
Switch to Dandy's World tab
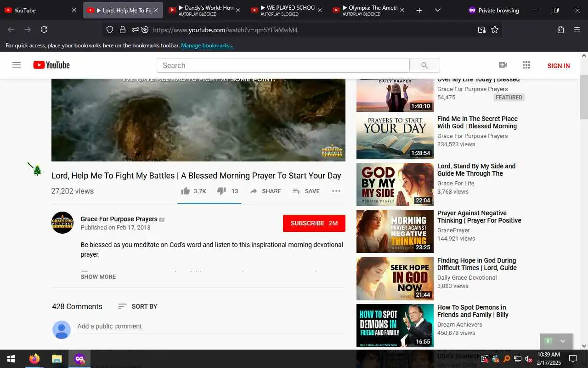(204, 10)
